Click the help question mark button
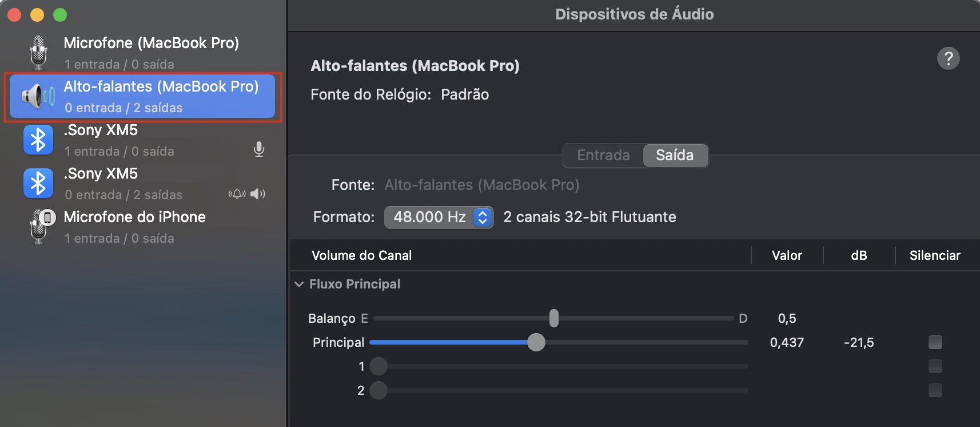 (949, 58)
